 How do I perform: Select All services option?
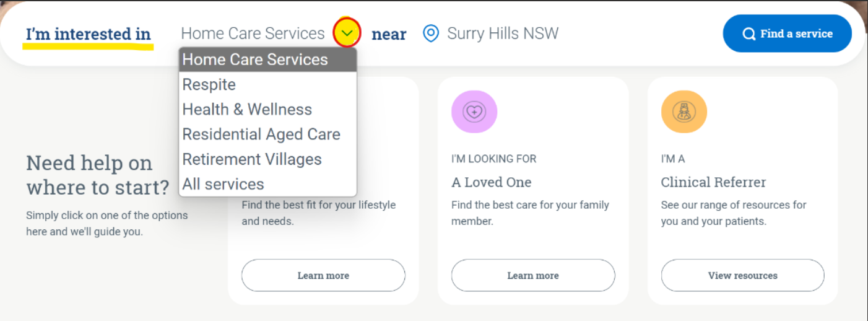tap(223, 183)
